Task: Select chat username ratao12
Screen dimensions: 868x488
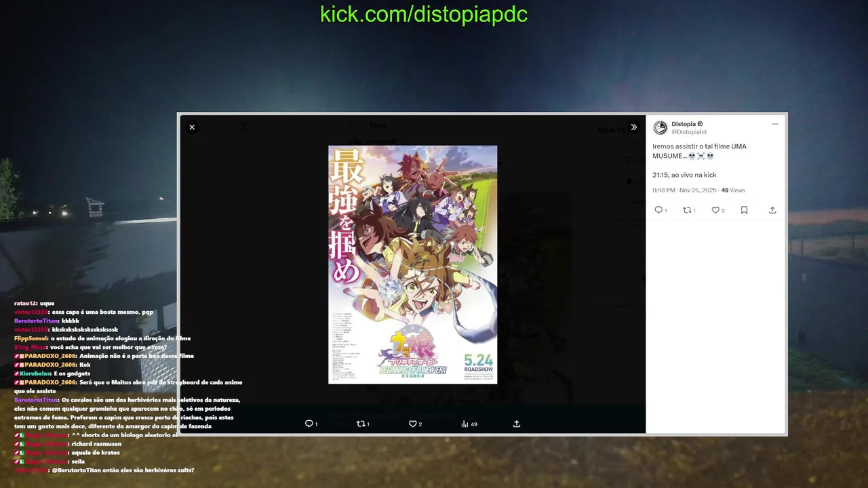Action: [25, 303]
